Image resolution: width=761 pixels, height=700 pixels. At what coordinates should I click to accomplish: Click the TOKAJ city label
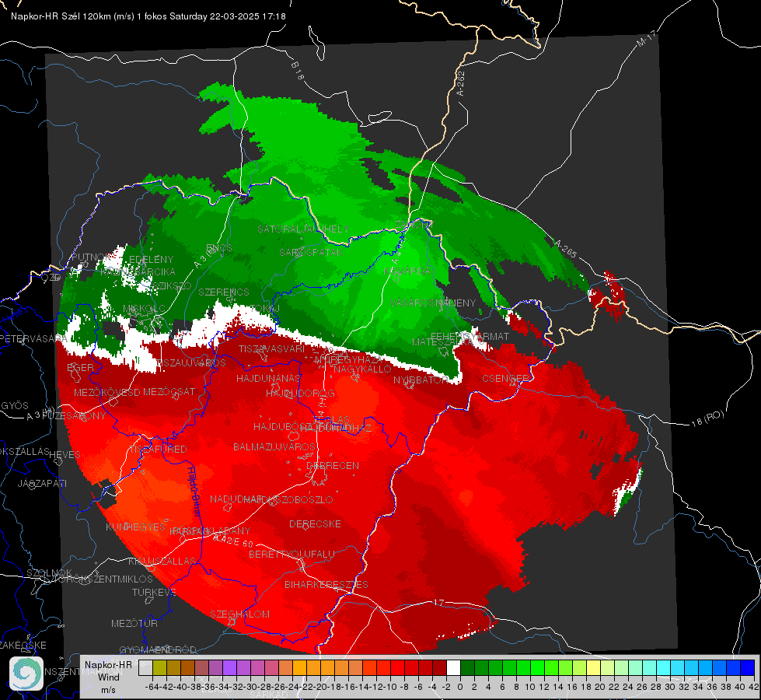(x=264, y=309)
